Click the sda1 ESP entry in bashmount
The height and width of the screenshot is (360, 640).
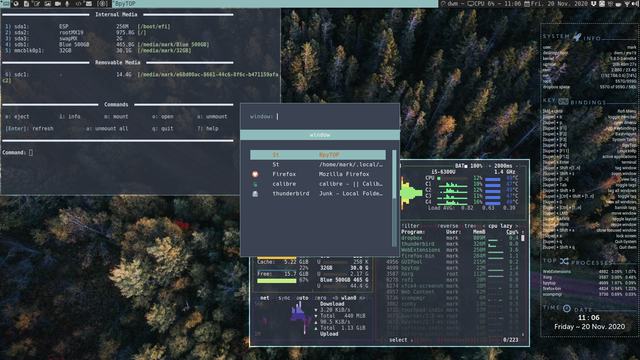[88, 27]
